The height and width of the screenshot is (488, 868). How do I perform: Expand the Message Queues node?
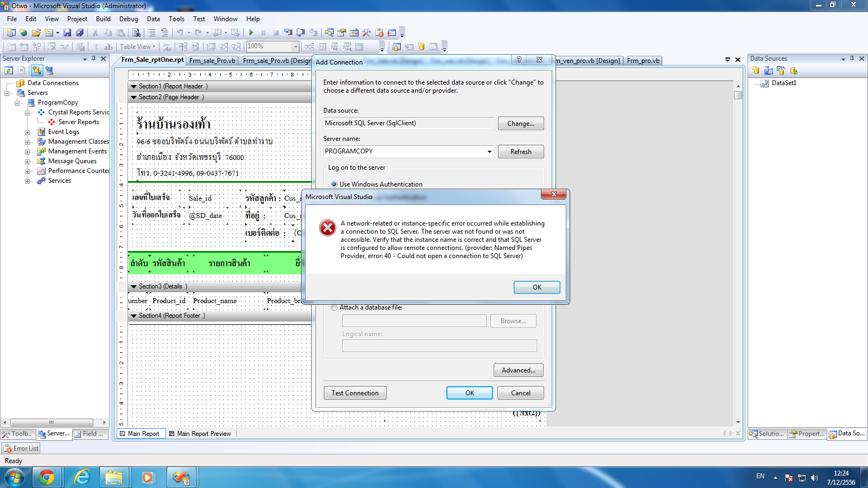(x=28, y=161)
